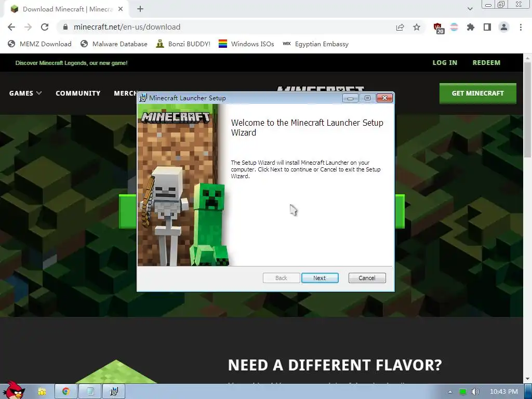The height and width of the screenshot is (399, 532).
Task: Select the Download Minecraft browser tab
Action: pos(66,9)
